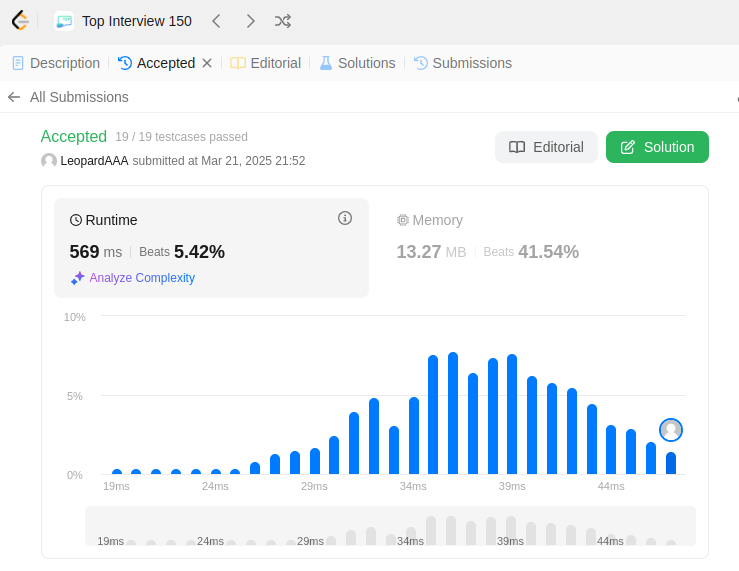This screenshot has width=739, height=571.
Task: Click the Editorial button
Action: 546,147
